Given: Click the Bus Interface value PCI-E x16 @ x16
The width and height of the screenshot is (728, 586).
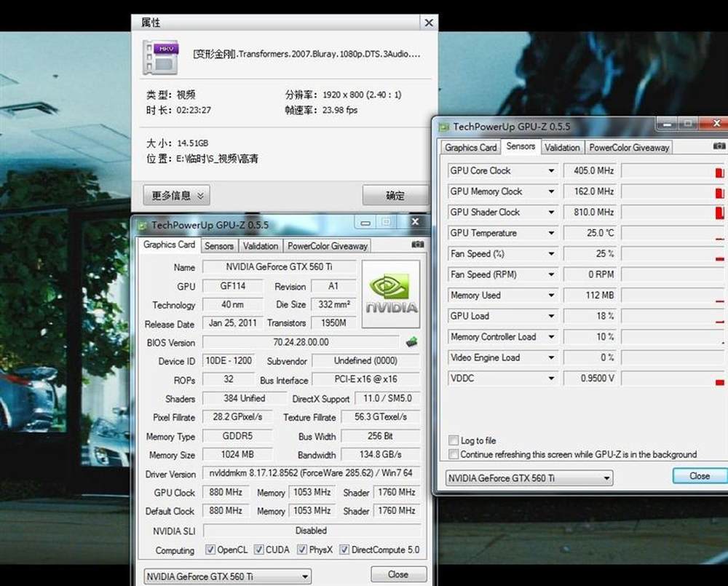Looking at the screenshot, I should pyautogui.click(x=365, y=379).
